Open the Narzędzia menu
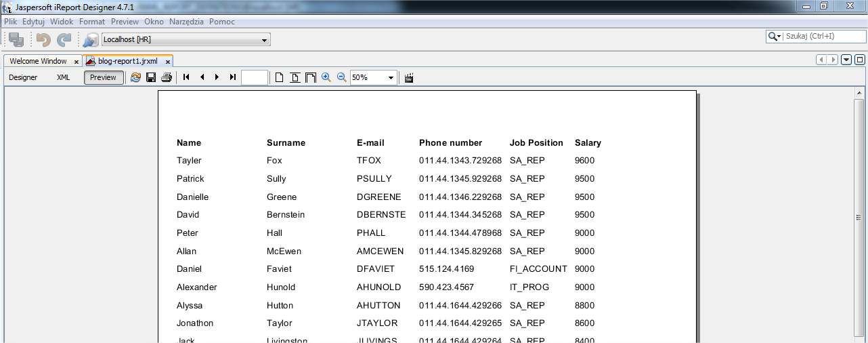868x343 pixels. tap(187, 22)
